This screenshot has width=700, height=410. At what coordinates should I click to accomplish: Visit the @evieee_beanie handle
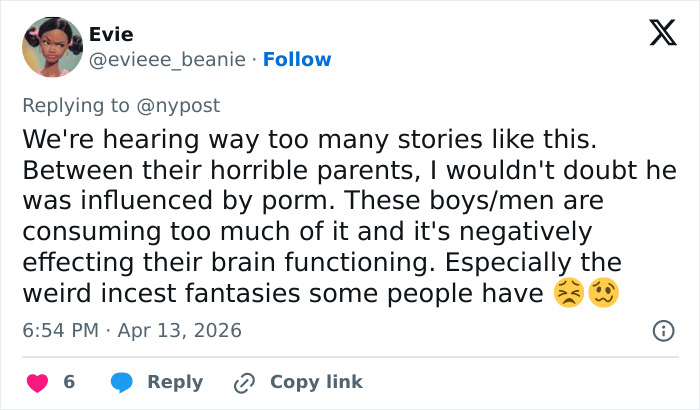click(168, 59)
